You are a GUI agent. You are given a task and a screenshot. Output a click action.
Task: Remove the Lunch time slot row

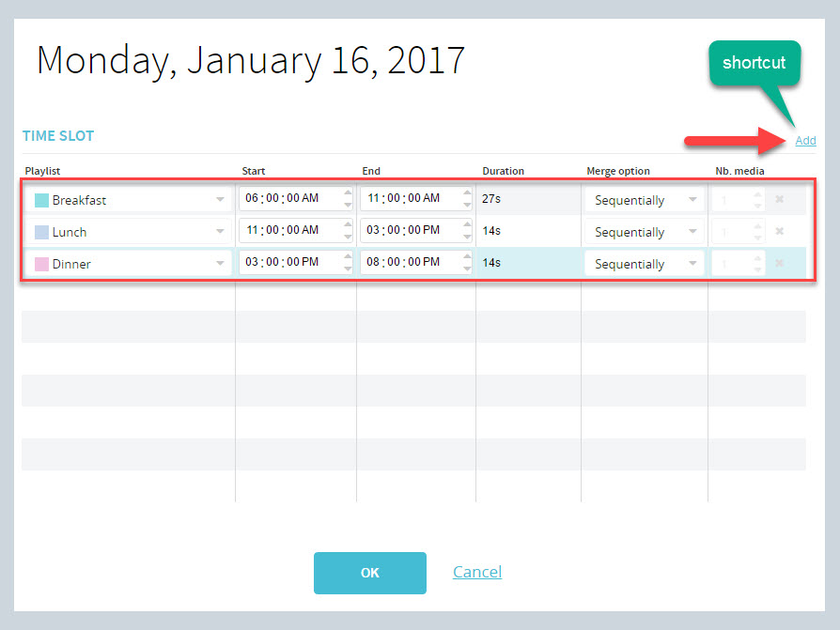[780, 231]
